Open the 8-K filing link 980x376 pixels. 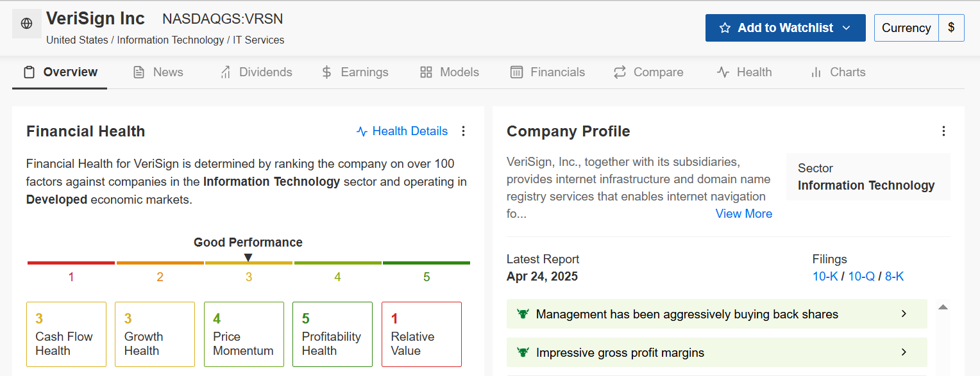[894, 277]
